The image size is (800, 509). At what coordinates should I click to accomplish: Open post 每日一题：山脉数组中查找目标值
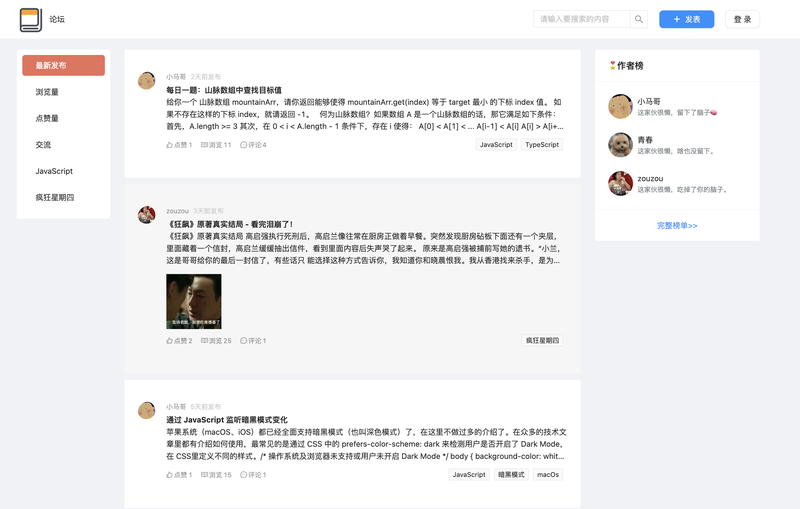pyautogui.click(x=224, y=90)
